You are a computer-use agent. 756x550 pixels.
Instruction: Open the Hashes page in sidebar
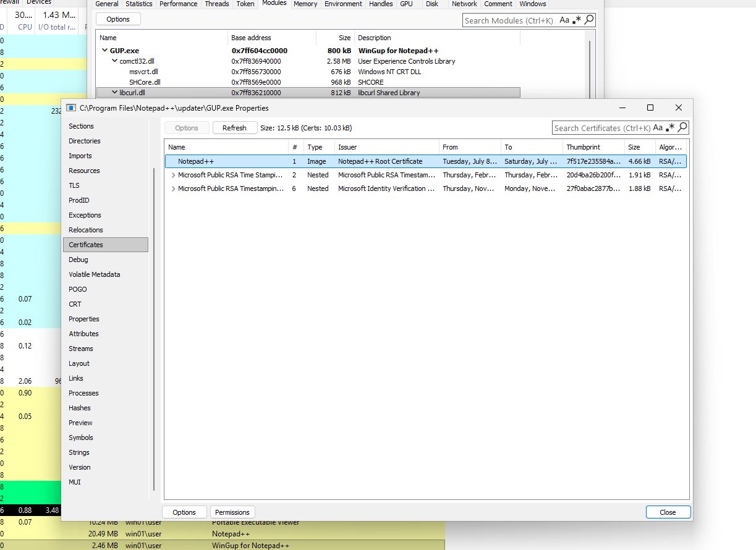coord(80,408)
